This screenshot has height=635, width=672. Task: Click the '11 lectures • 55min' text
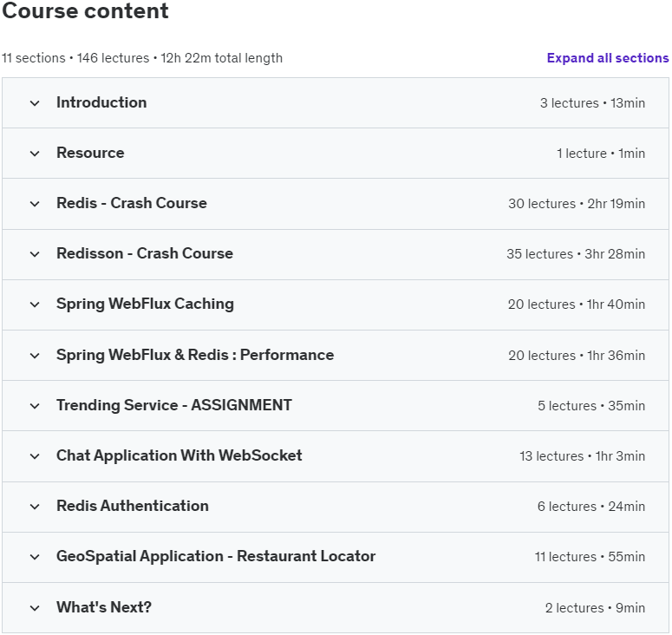(x=590, y=557)
